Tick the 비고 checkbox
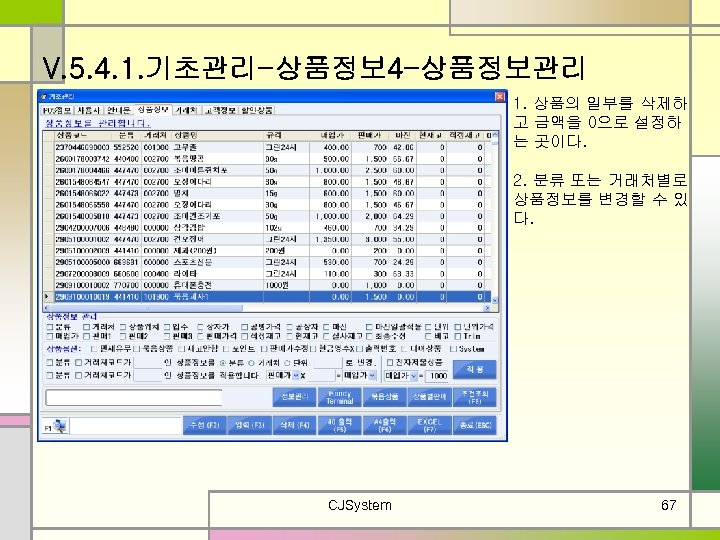Image resolution: width=720 pixels, height=540 pixels. click(428, 336)
